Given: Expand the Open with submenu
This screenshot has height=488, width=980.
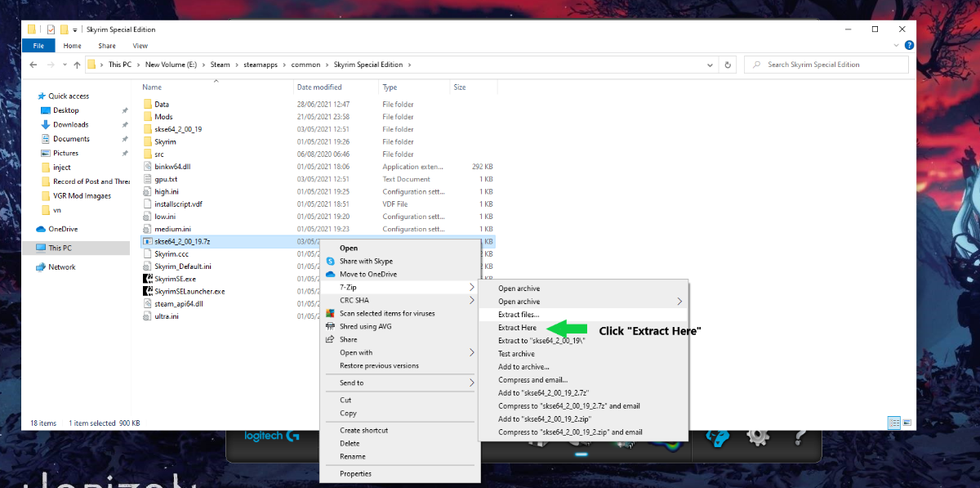Looking at the screenshot, I should pyautogui.click(x=400, y=352).
